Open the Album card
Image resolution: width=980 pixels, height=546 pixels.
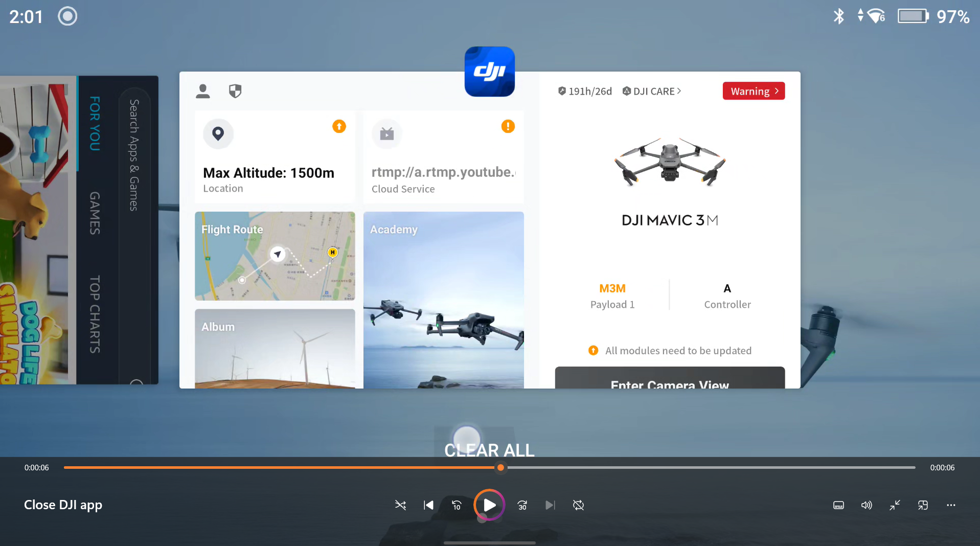coord(275,349)
